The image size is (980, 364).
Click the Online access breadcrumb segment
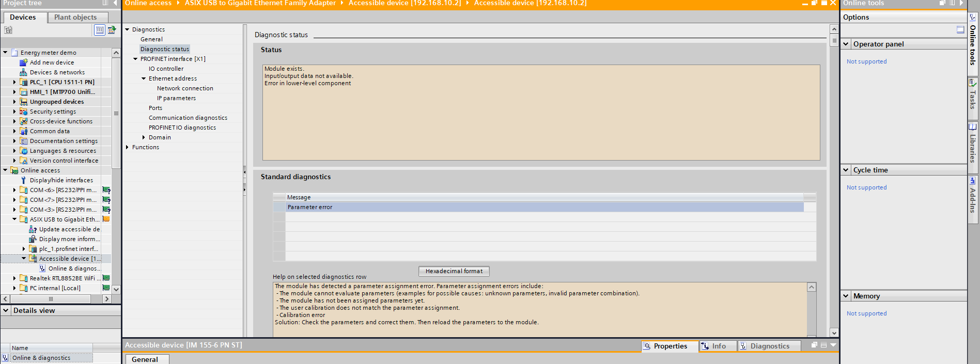point(148,3)
